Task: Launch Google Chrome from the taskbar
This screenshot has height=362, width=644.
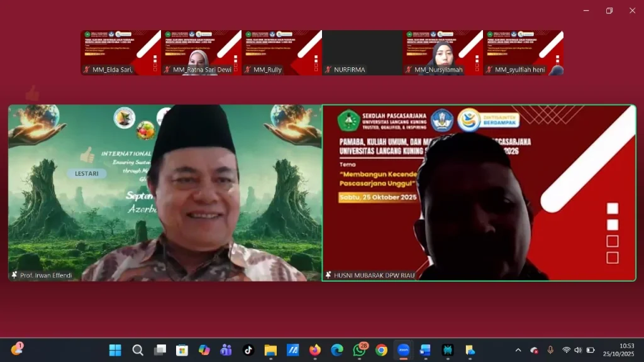Action: pyautogui.click(x=381, y=350)
